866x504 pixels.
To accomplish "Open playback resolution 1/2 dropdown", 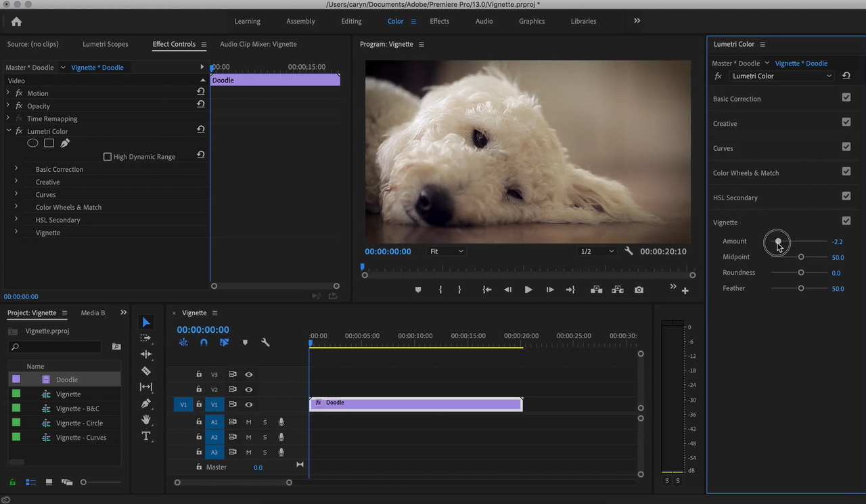I will tap(597, 251).
